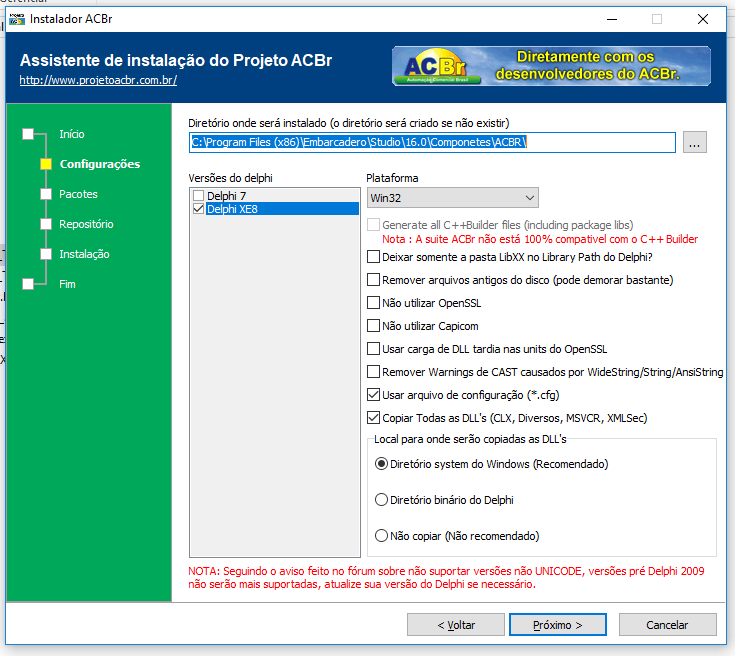Click the white Início step marker
This screenshot has width=735, height=656.
28,134
